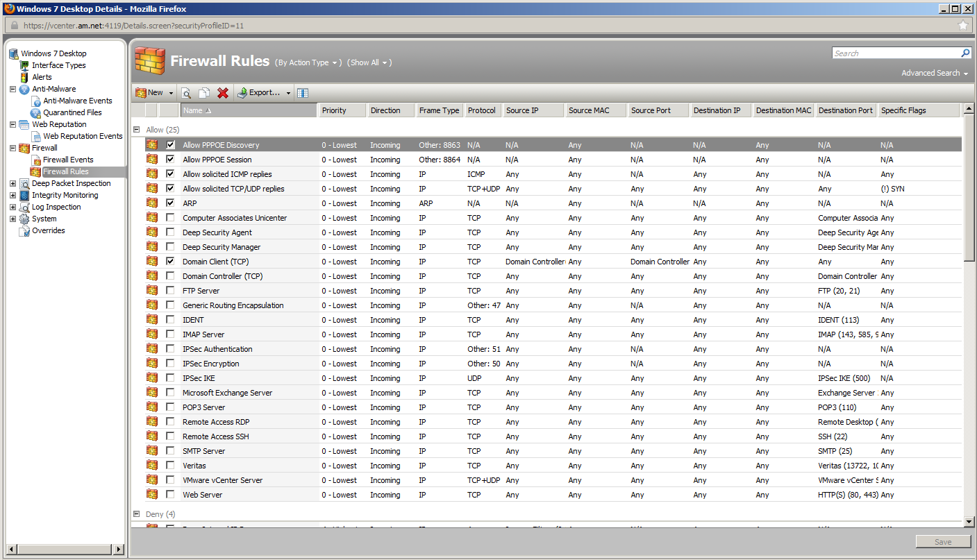This screenshot has width=977, height=560.
Task: Enable the Remote Access RDP checkbox
Action: pyautogui.click(x=170, y=422)
